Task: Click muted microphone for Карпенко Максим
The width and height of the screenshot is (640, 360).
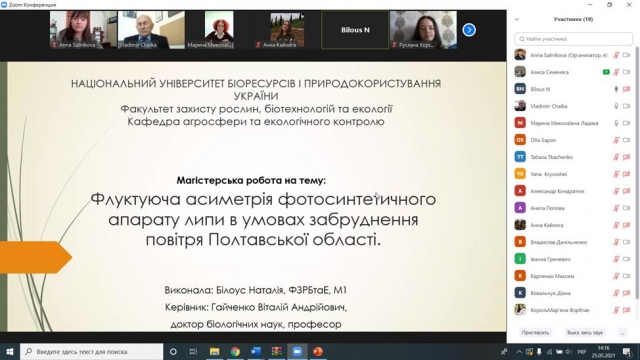Action: [616, 276]
